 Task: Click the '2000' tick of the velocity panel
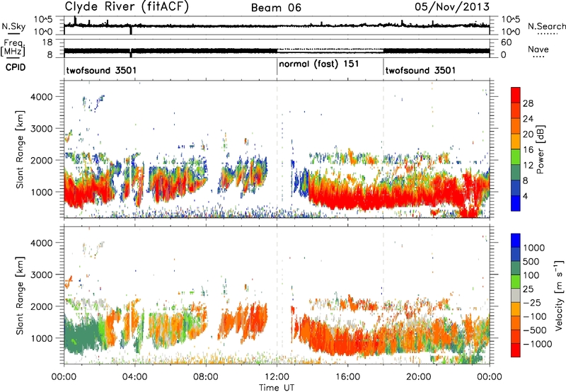42,306
